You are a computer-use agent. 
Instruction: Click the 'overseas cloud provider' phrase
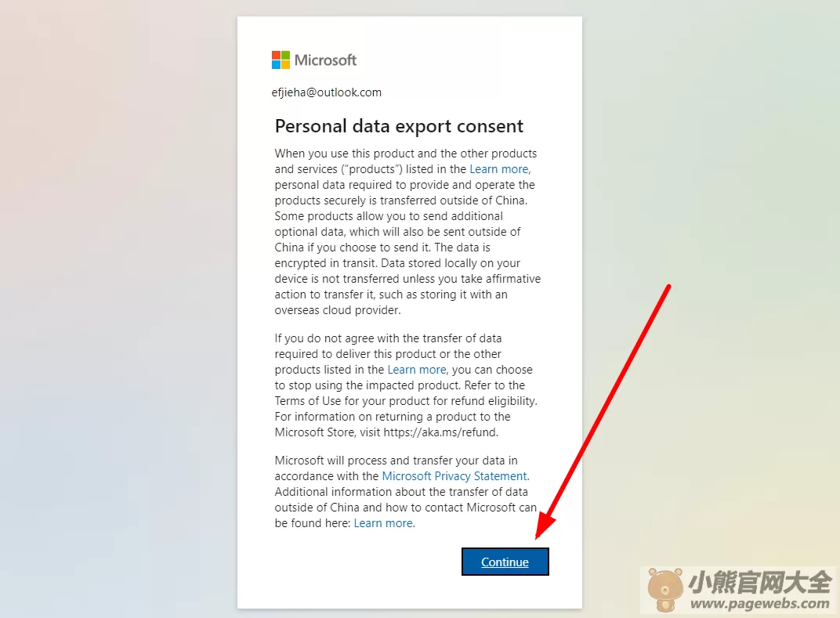pyautogui.click(x=337, y=310)
